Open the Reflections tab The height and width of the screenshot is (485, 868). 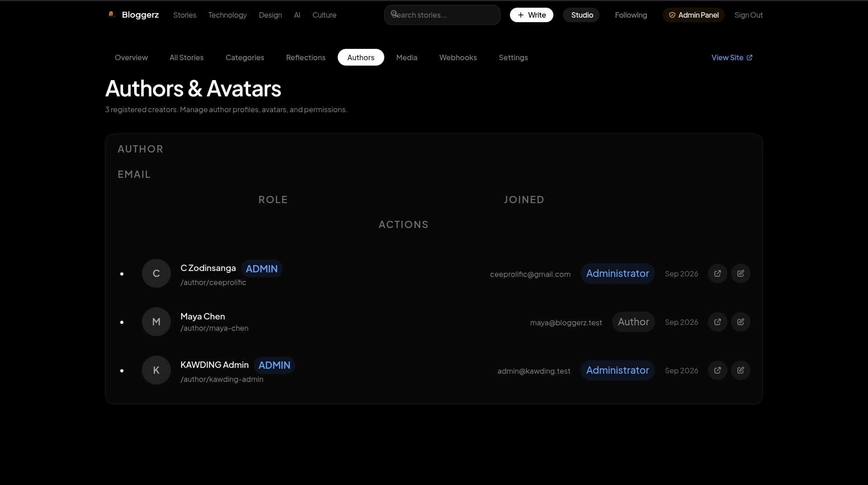click(x=306, y=57)
